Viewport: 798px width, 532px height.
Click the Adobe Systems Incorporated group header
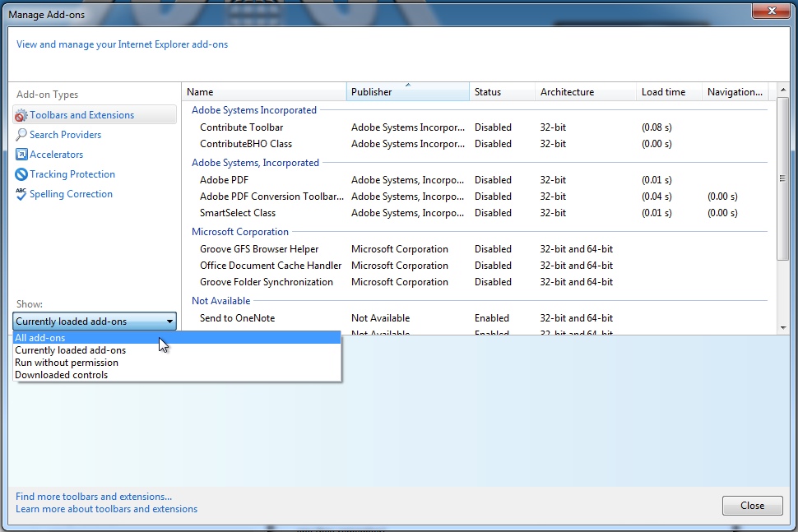click(254, 110)
